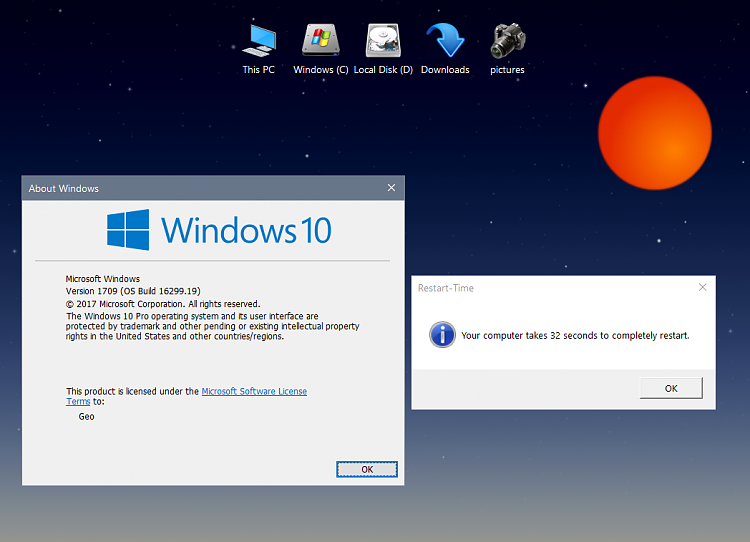Open the Microsoft Software License link
The height and width of the screenshot is (542, 750).
pyautogui.click(x=254, y=391)
